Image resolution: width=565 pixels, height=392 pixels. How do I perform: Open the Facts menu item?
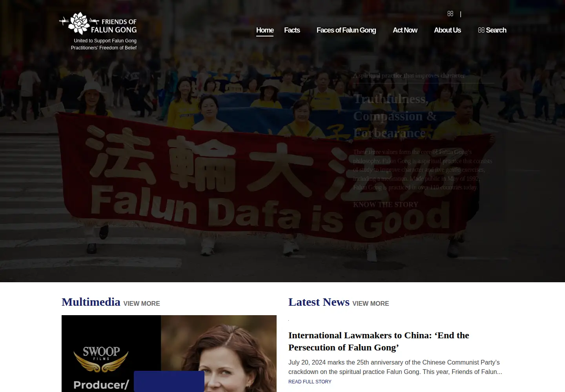(292, 30)
